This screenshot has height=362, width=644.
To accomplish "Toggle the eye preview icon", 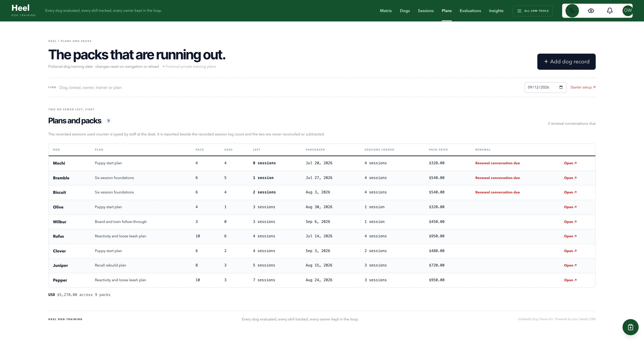I will (x=591, y=11).
